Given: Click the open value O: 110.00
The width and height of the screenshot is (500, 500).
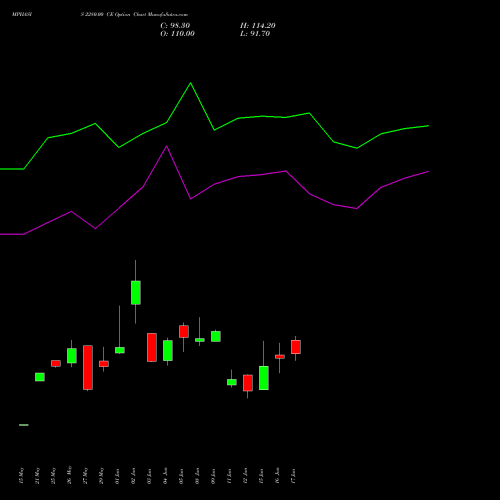Looking at the screenshot, I should click(x=177, y=34).
